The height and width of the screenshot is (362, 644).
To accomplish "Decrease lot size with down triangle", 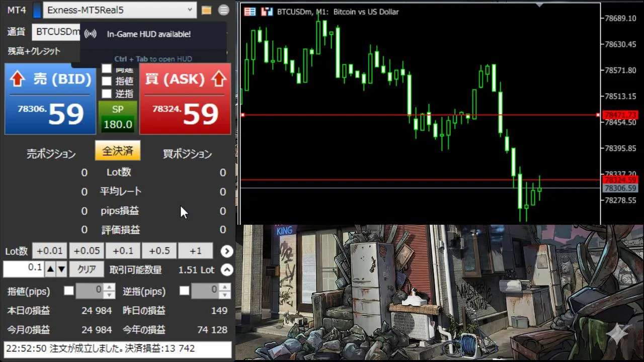I will click(x=61, y=269).
